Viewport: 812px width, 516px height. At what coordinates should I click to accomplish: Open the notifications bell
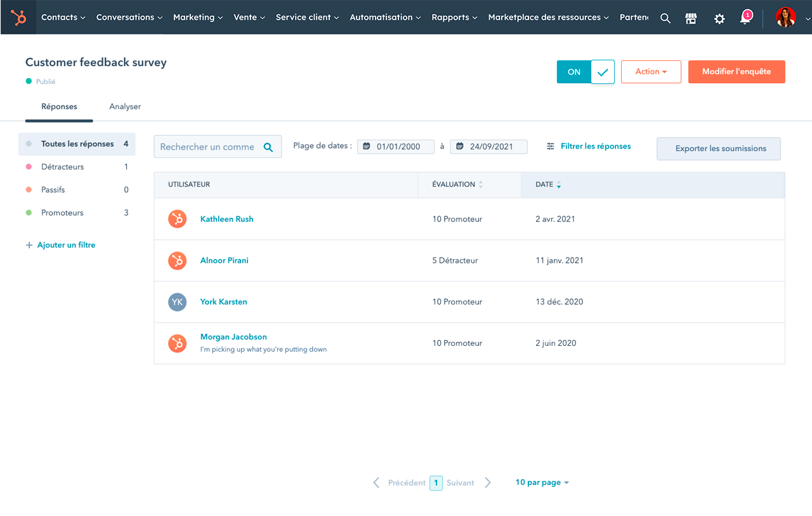[x=745, y=18]
